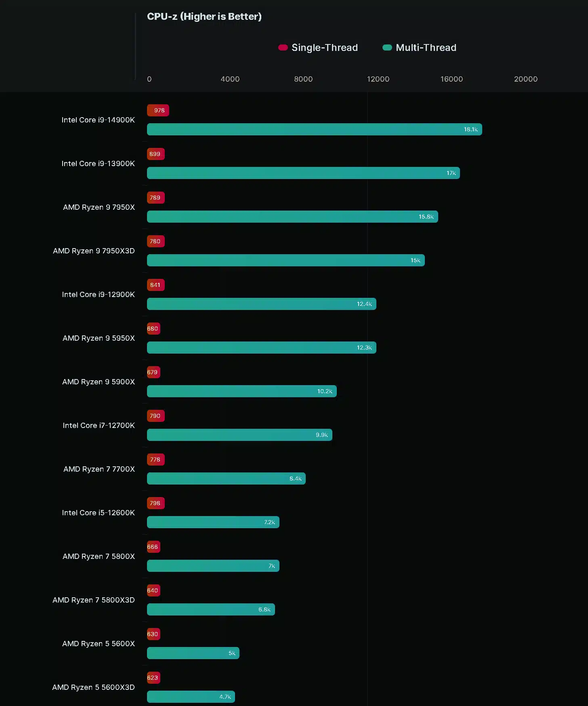This screenshot has height=706, width=588.
Task: Select the 12.3k bar for Ryzen 9 5950X
Action: pyautogui.click(x=261, y=348)
